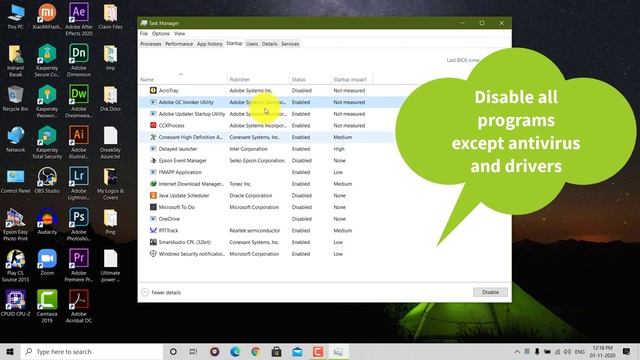Click the Java Update Scheduler row icon
The height and width of the screenshot is (360, 640).
point(153,196)
